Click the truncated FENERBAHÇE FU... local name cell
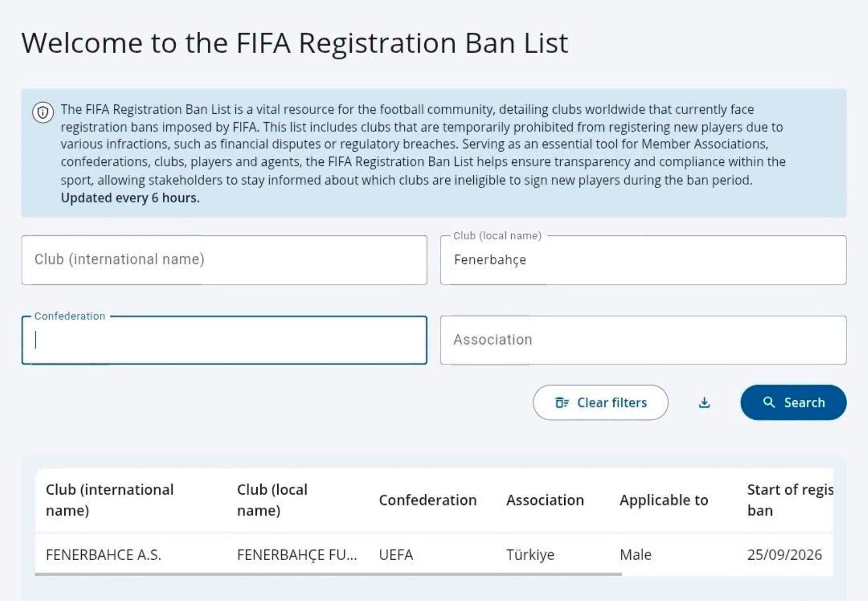Viewport: 868px width, 601px height. click(297, 555)
